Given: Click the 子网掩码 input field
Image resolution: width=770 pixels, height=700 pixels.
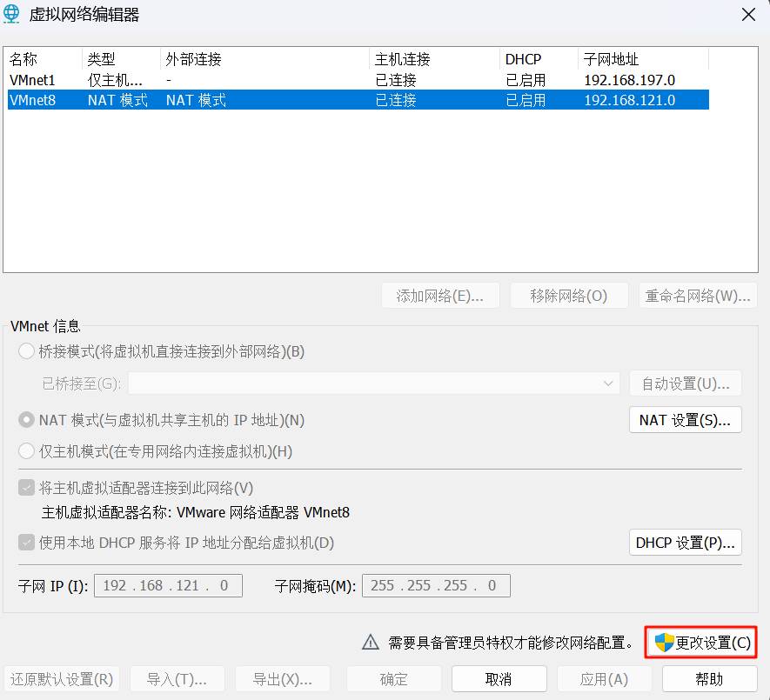Looking at the screenshot, I should pyautogui.click(x=436, y=585).
